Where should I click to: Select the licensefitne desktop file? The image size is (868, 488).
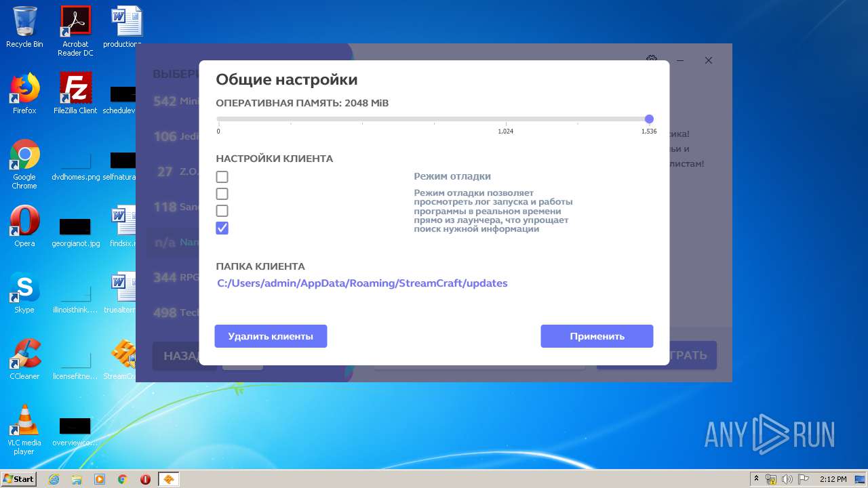coord(75,363)
